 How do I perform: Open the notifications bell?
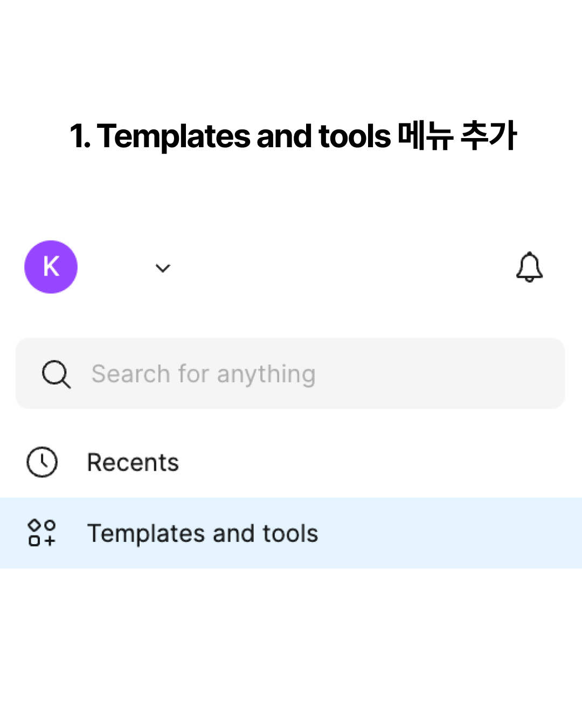point(529,267)
